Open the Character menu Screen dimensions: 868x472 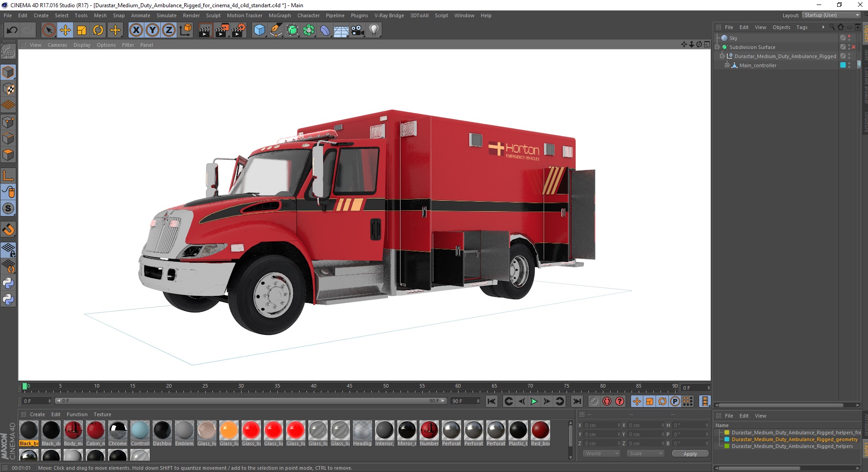[308, 15]
